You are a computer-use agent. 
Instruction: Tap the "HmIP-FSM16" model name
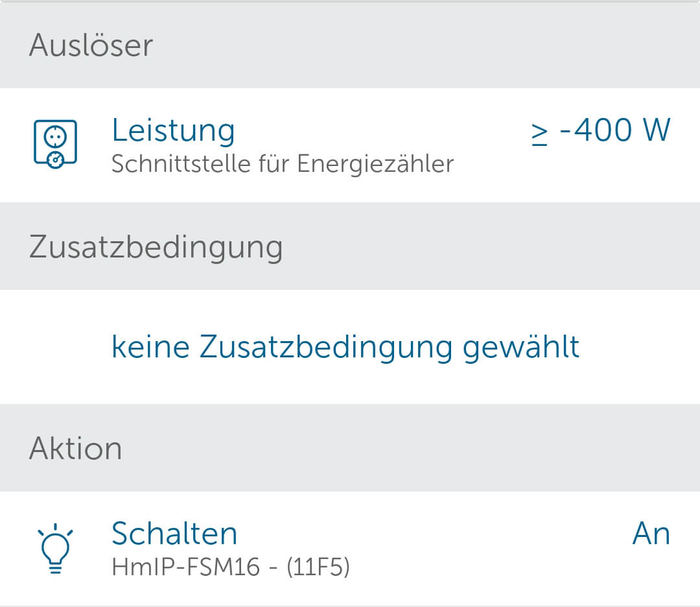(x=185, y=567)
